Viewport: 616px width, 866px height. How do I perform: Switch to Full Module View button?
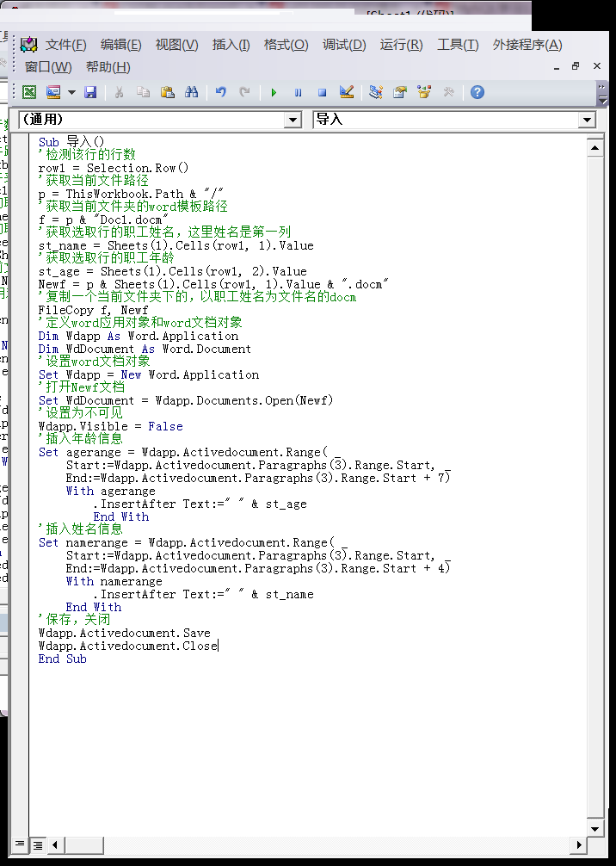38,845
